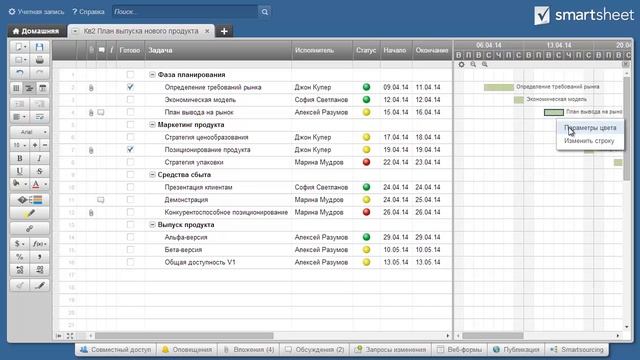
Task: Add a new tab with plus button
Action: 224,31
